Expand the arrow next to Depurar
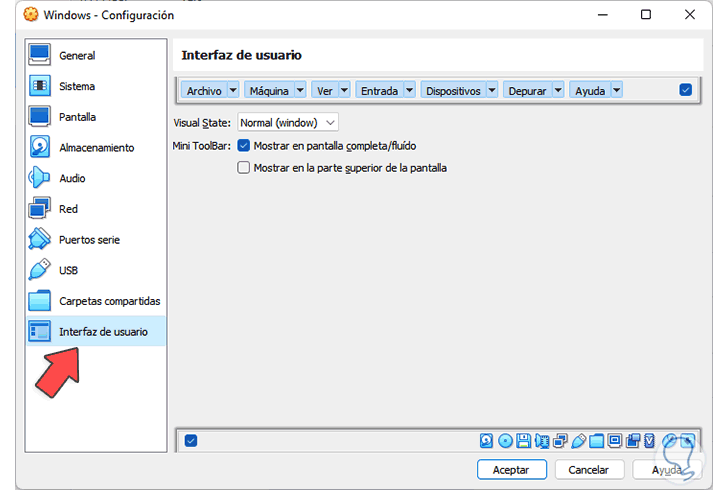This screenshot has height=490, width=728. (x=558, y=90)
